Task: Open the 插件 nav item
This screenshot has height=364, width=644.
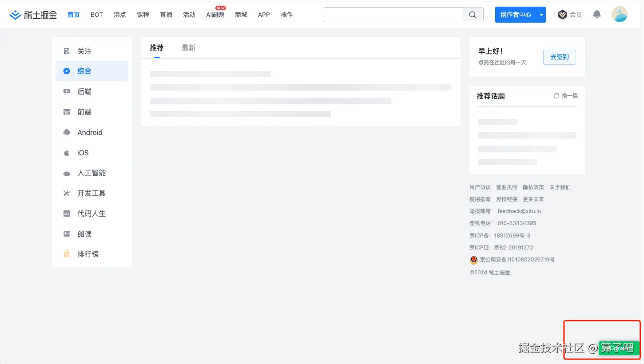Action: [x=287, y=15]
